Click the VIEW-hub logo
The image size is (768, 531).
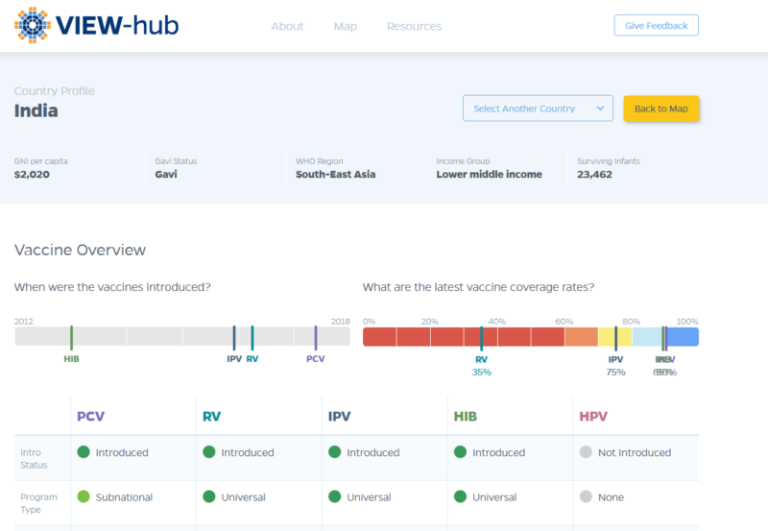click(x=96, y=25)
